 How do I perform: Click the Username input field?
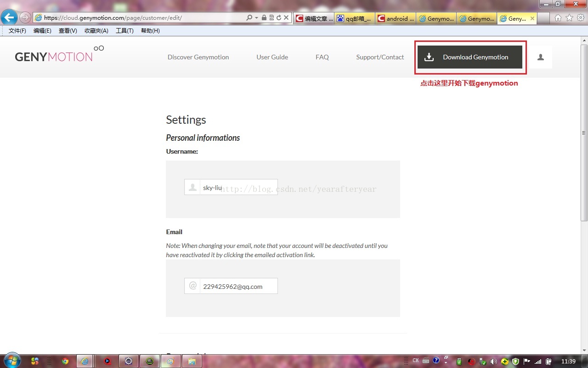point(231,187)
